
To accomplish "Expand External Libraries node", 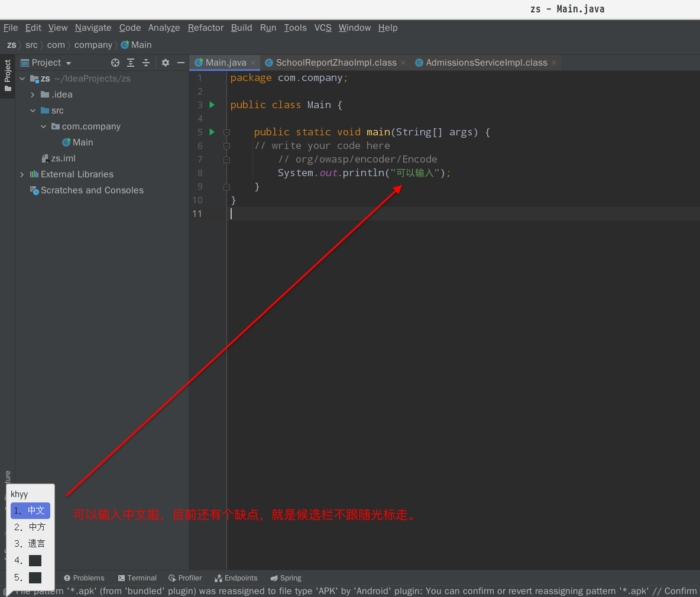I will pyautogui.click(x=22, y=174).
